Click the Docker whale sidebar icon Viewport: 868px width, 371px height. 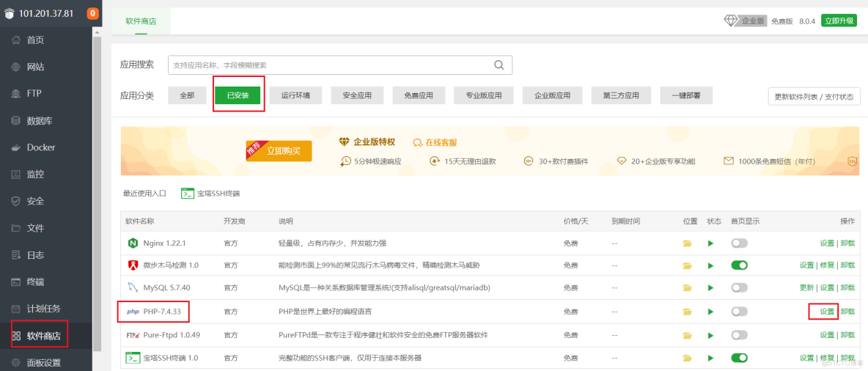[16, 147]
